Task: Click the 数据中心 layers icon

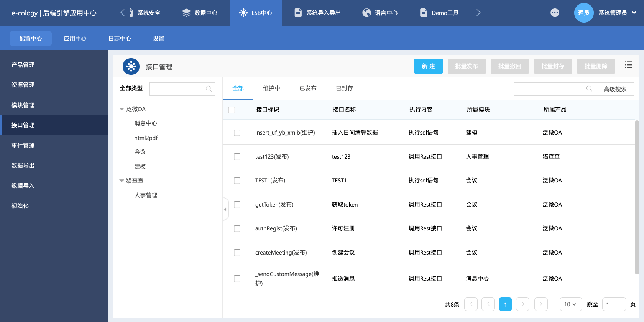Action: 186,13
